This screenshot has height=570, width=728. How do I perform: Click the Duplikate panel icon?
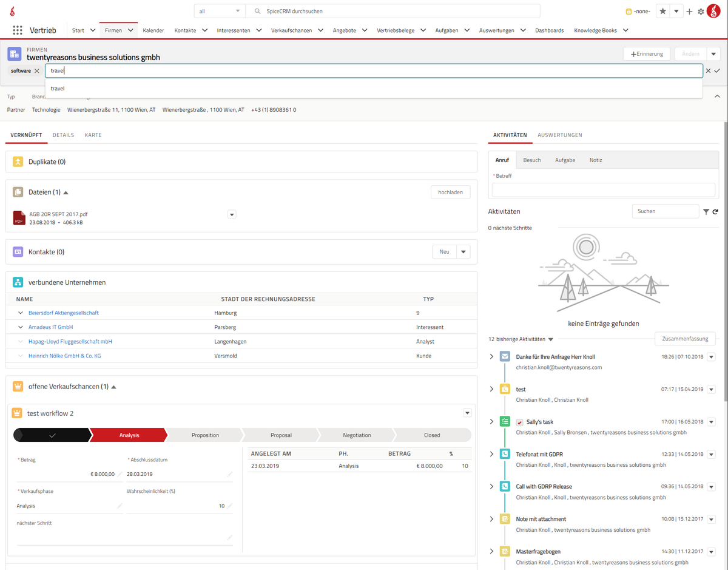[18, 161]
